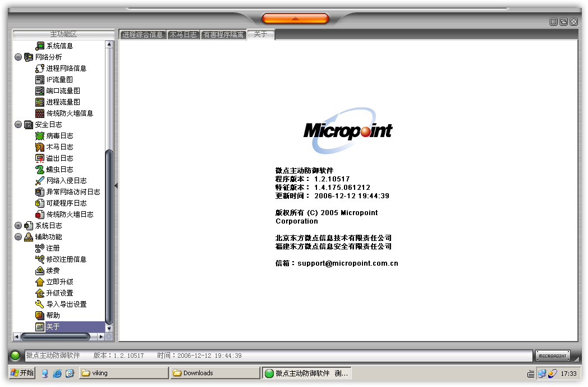Click the support@micropoint.com.cn email text
This screenshot has height=387, width=588.
tap(348, 263)
